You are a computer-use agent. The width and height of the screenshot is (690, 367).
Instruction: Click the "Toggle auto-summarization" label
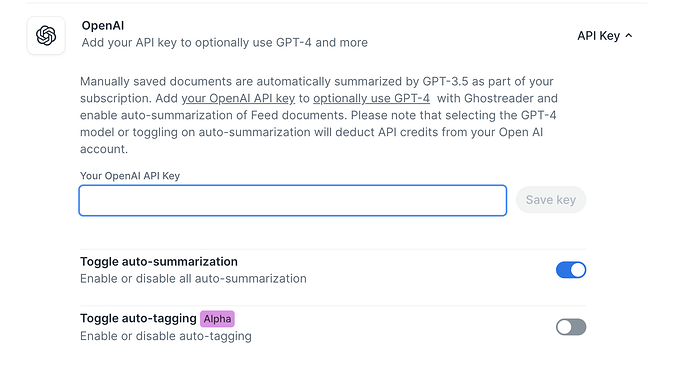pos(159,261)
